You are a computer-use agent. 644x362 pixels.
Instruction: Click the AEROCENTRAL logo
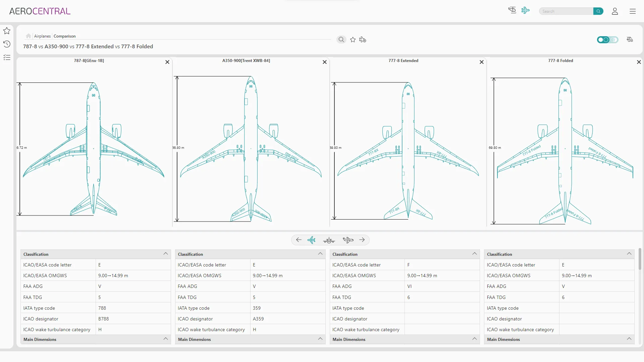click(40, 11)
